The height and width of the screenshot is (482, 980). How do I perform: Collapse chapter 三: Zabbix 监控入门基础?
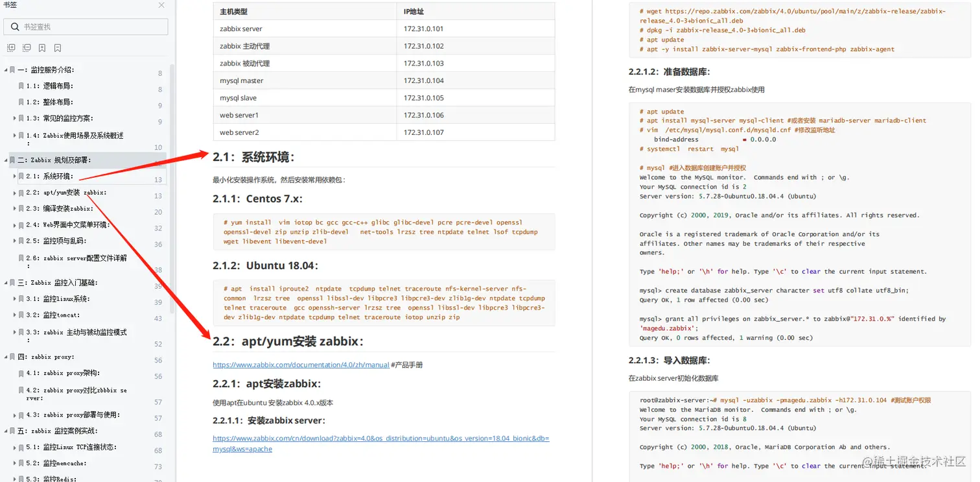click(x=5, y=281)
